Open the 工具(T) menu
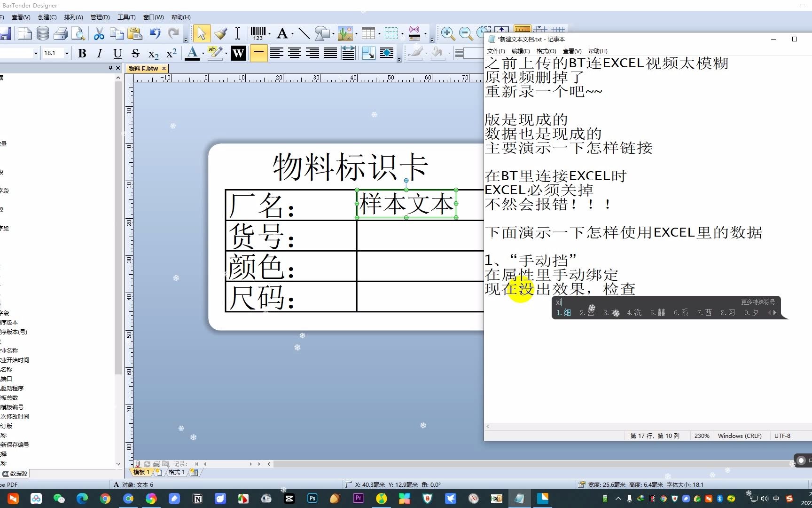The width and height of the screenshot is (812, 508). coord(126,17)
